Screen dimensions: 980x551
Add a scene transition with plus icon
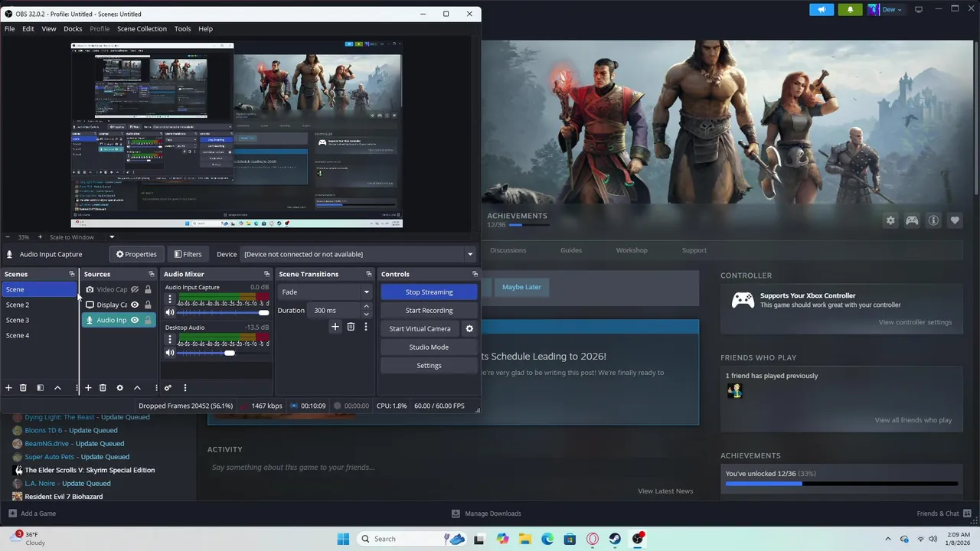(335, 327)
